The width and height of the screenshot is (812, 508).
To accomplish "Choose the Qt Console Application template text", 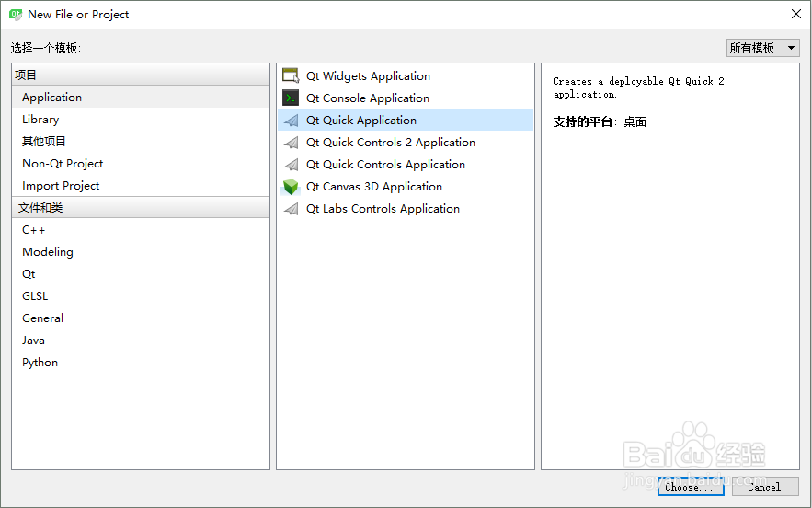I will point(367,98).
